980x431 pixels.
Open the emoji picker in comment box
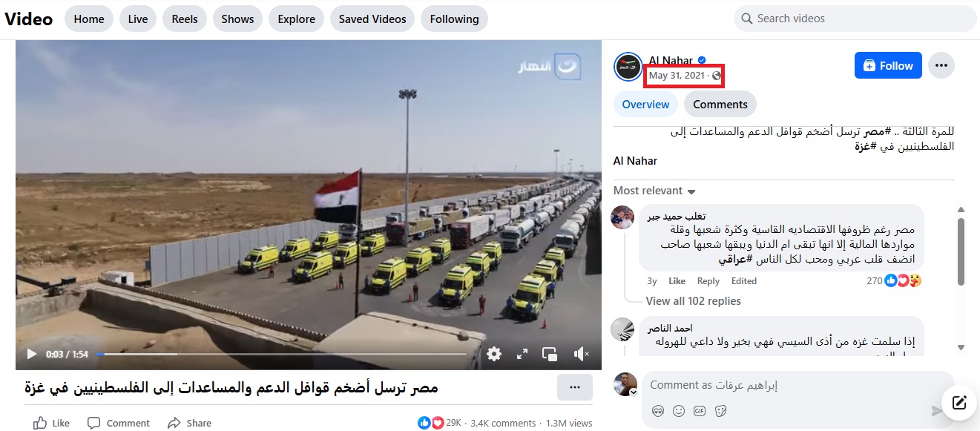coord(678,410)
